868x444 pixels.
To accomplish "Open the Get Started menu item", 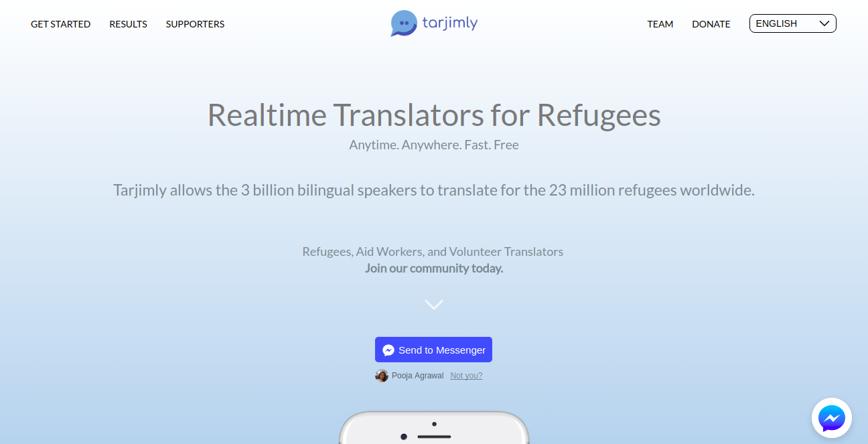I will (60, 24).
